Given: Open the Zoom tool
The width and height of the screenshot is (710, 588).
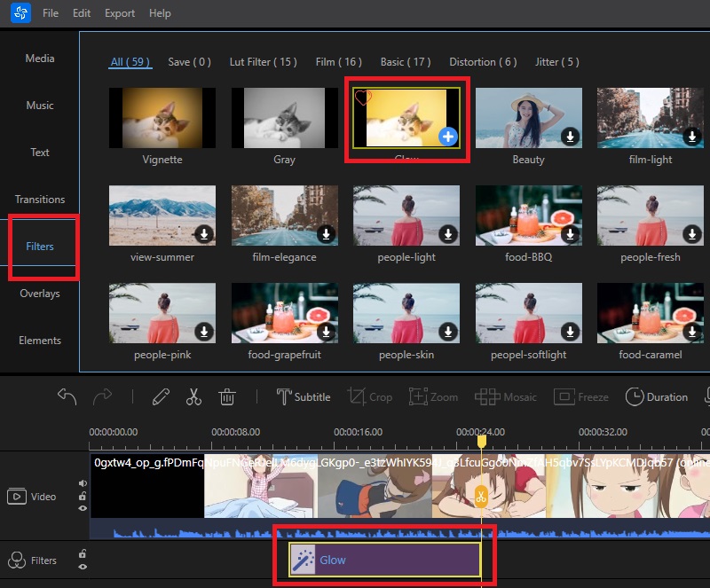Looking at the screenshot, I should tap(434, 396).
